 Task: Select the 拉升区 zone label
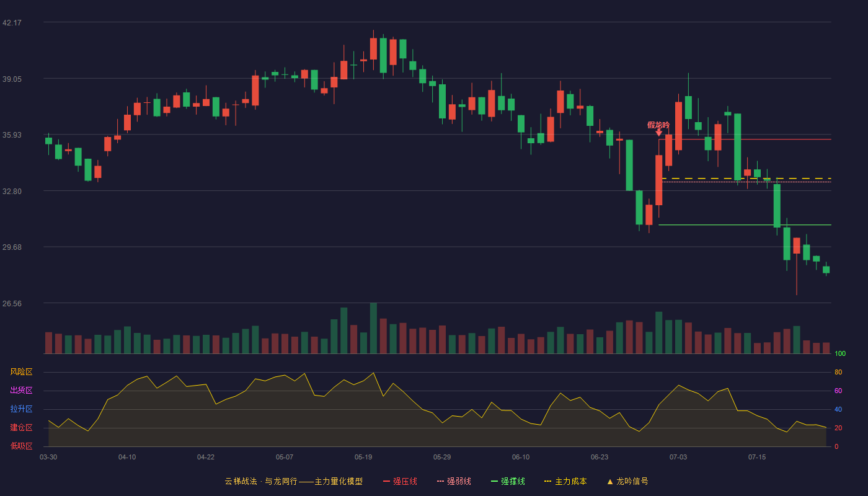pyautogui.click(x=21, y=409)
